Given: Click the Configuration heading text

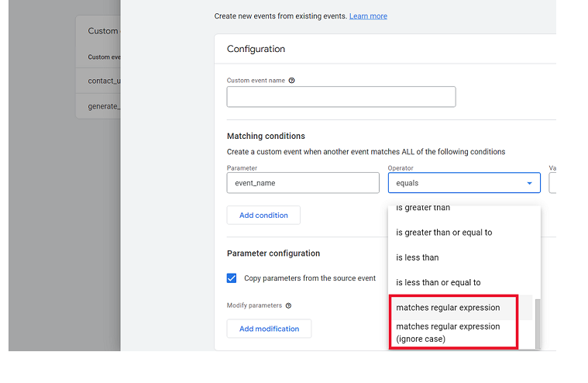Looking at the screenshot, I should pyautogui.click(x=256, y=49).
